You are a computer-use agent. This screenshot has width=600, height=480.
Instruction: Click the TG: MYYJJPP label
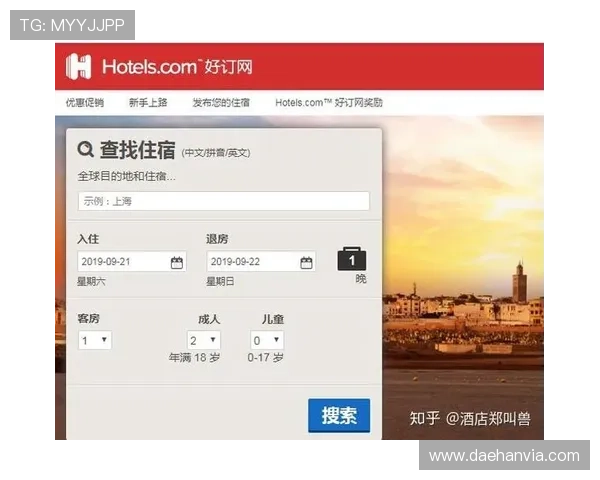coord(72,25)
